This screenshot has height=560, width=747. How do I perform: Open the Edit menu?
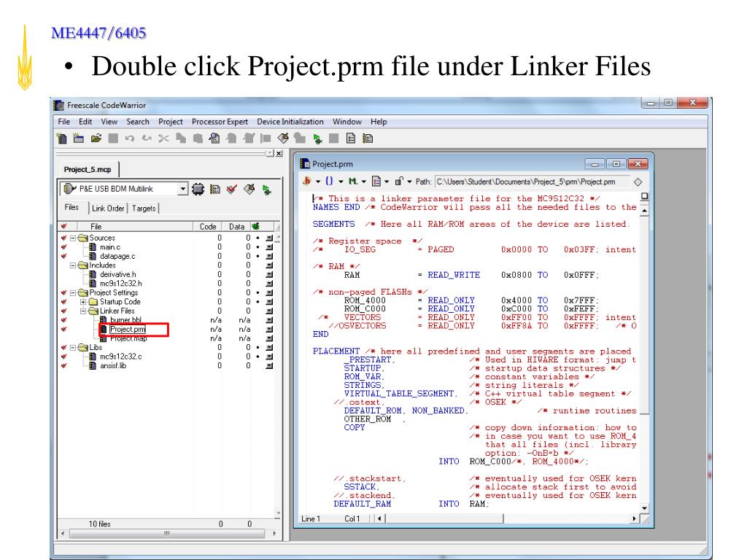point(85,122)
